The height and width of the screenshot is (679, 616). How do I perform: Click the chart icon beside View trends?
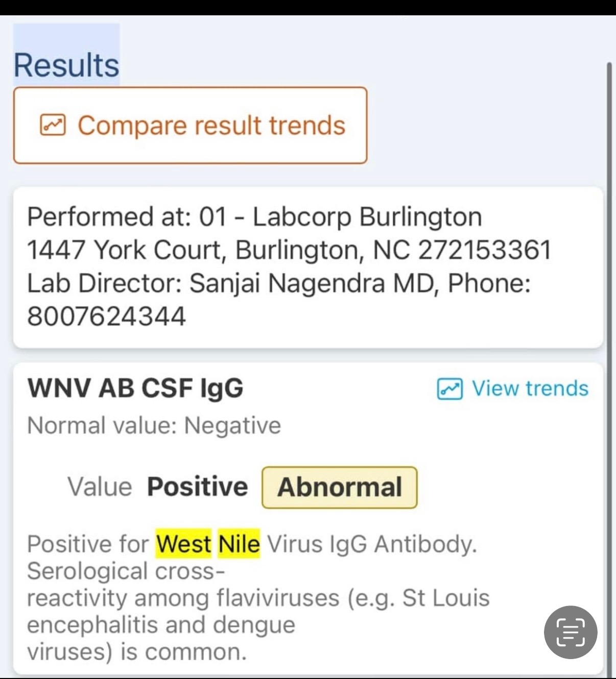449,389
